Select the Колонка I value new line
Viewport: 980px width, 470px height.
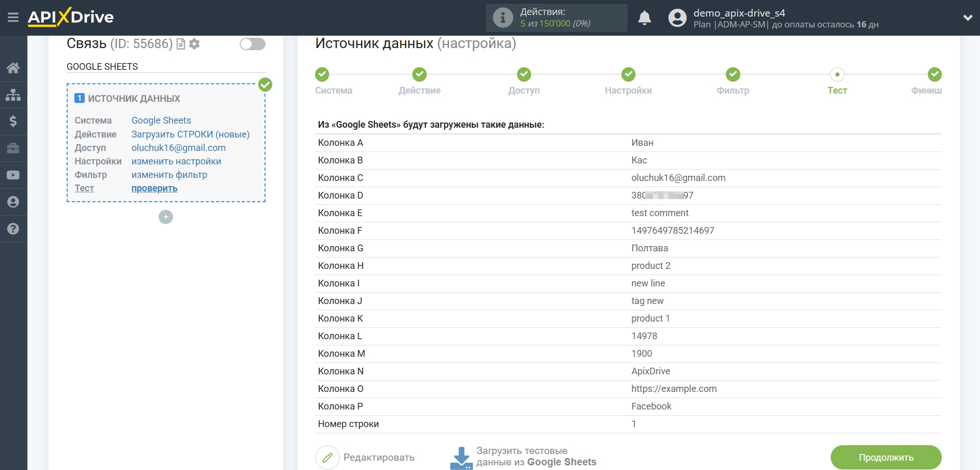tap(648, 283)
